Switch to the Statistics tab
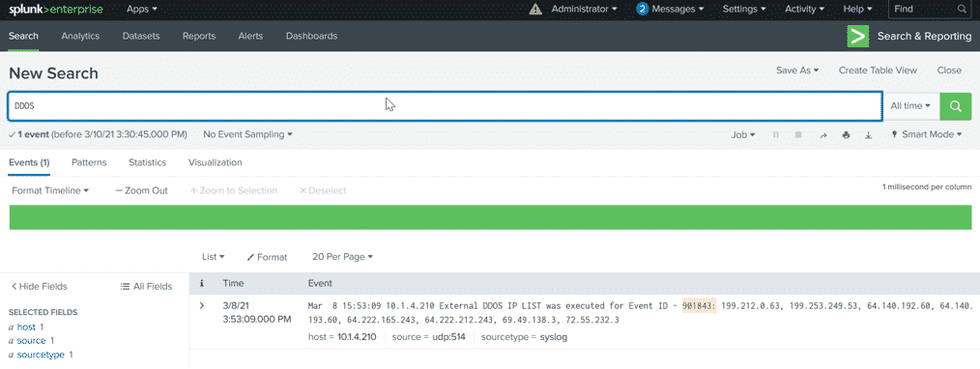Image resolution: width=980 pixels, height=369 pixels. click(x=148, y=162)
